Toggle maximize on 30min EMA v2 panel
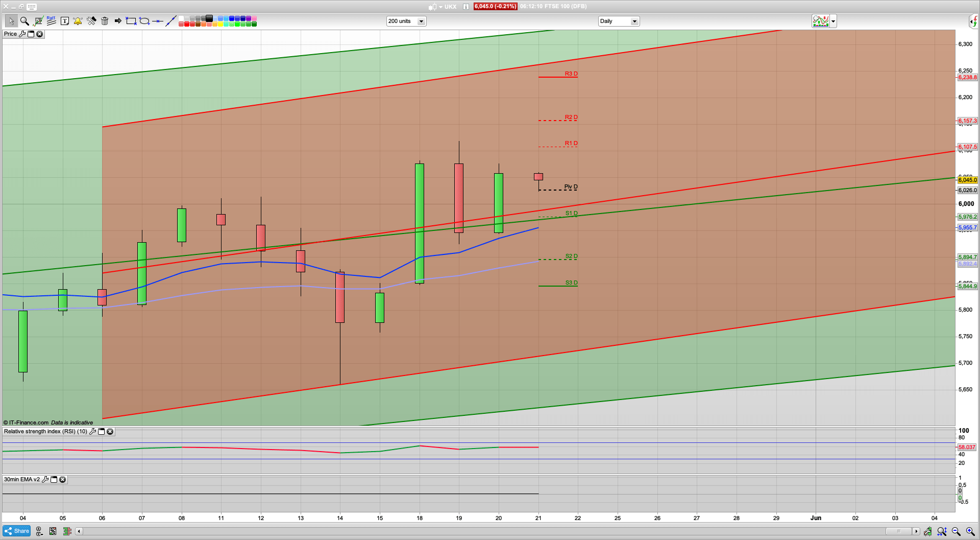The height and width of the screenshot is (540, 980). point(54,480)
